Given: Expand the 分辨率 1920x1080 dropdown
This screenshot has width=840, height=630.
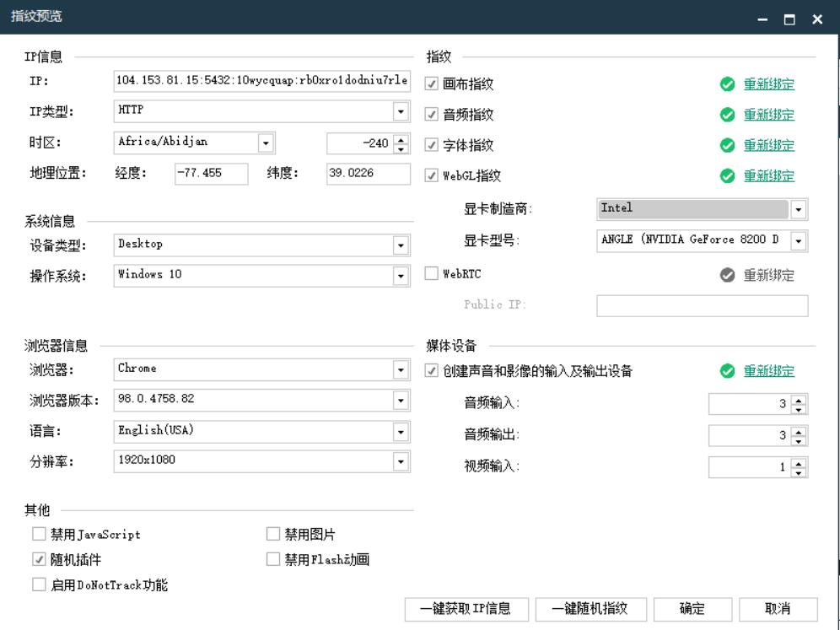Looking at the screenshot, I should (x=401, y=460).
